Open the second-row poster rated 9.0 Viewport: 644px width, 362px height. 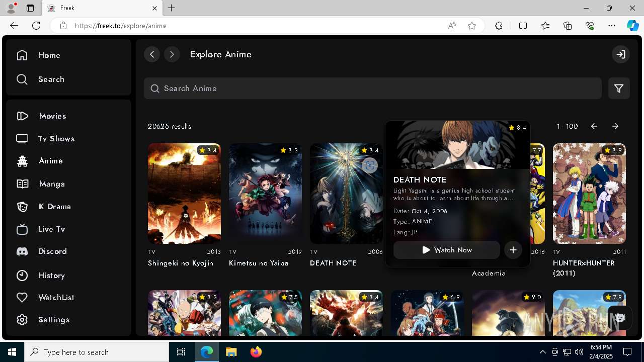(508, 313)
